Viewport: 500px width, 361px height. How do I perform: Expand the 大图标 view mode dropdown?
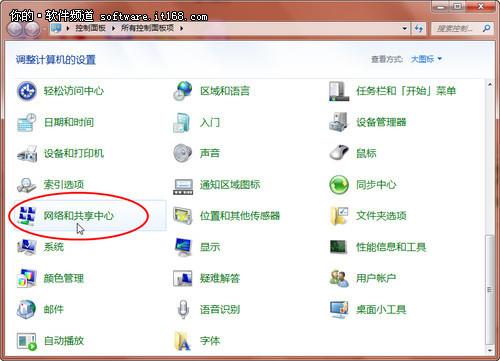pos(426,59)
